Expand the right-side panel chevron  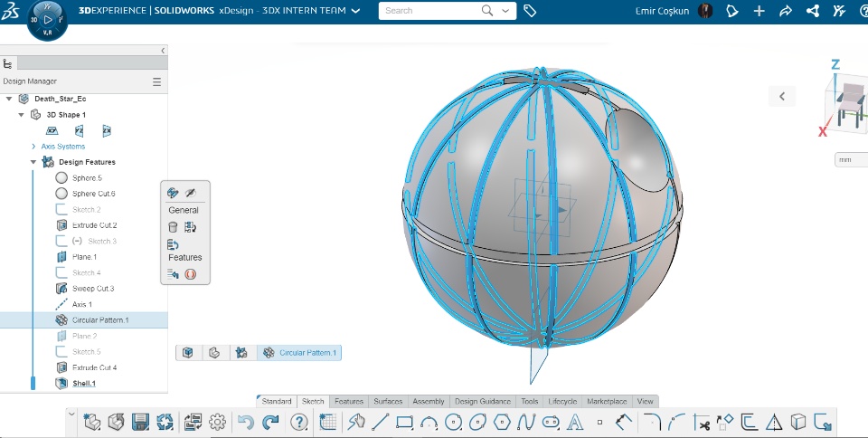[x=781, y=96]
